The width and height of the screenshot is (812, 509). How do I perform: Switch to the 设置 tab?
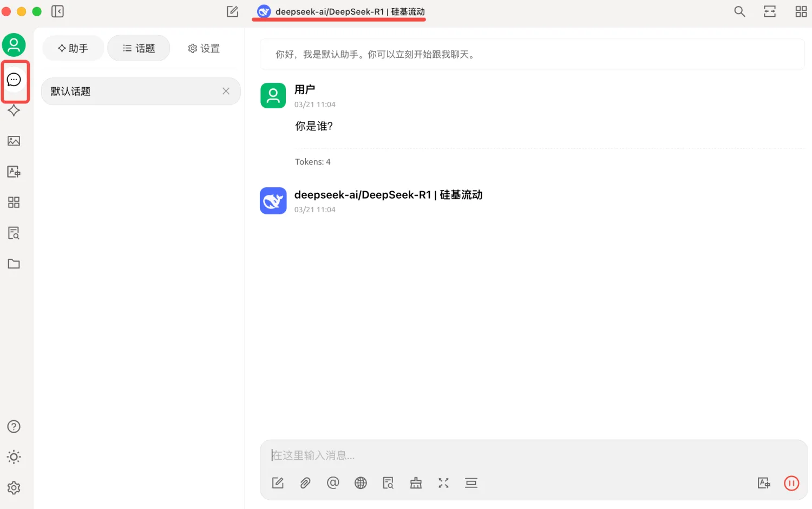pyautogui.click(x=204, y=48)
